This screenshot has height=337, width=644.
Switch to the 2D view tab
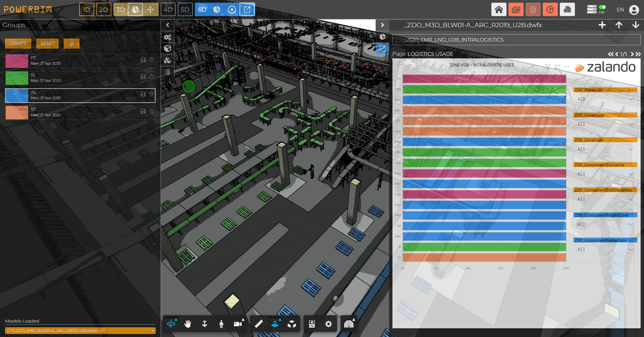point(104,9)
